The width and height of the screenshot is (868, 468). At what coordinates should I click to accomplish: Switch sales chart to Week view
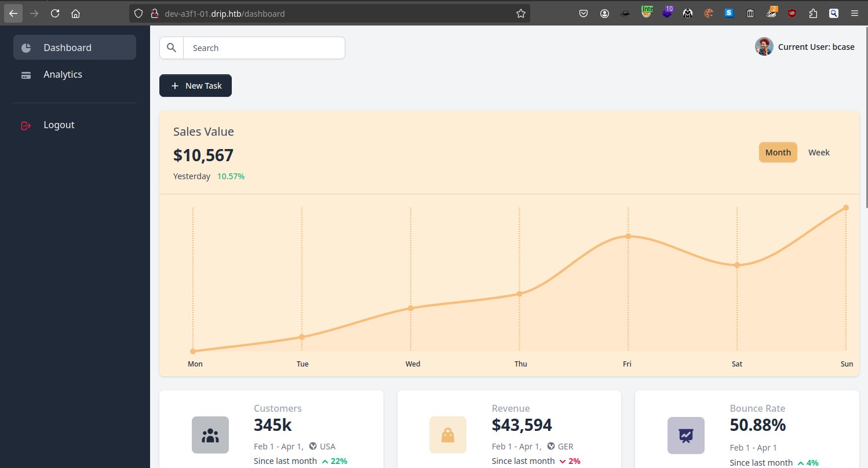click(x=819, y=153)
